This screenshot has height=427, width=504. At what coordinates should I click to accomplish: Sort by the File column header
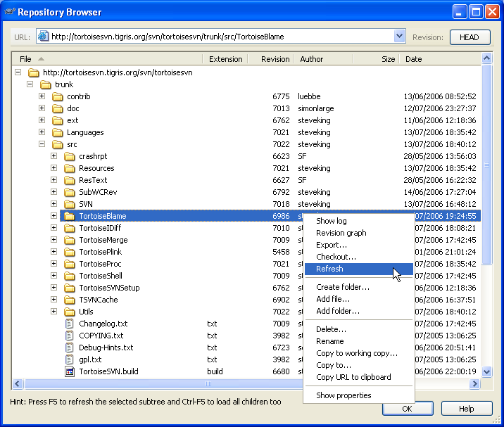(107, 59)
